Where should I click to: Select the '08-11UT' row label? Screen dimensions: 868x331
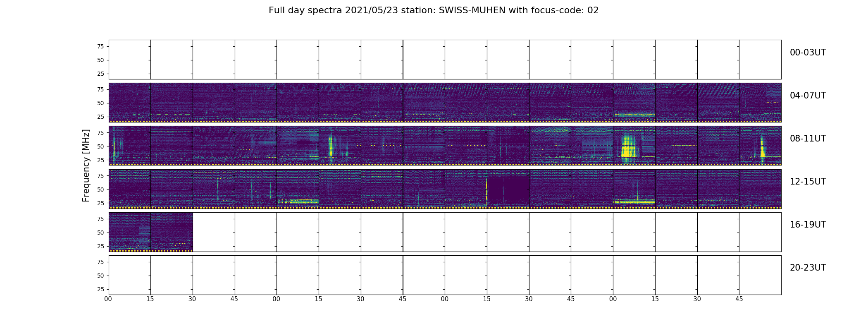point(808,139)
